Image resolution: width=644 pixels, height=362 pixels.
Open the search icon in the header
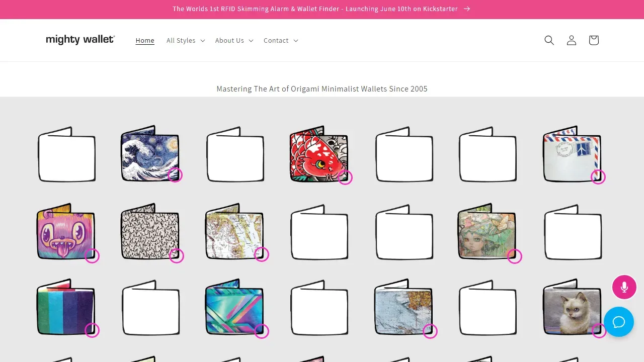(x=549, y=40)
